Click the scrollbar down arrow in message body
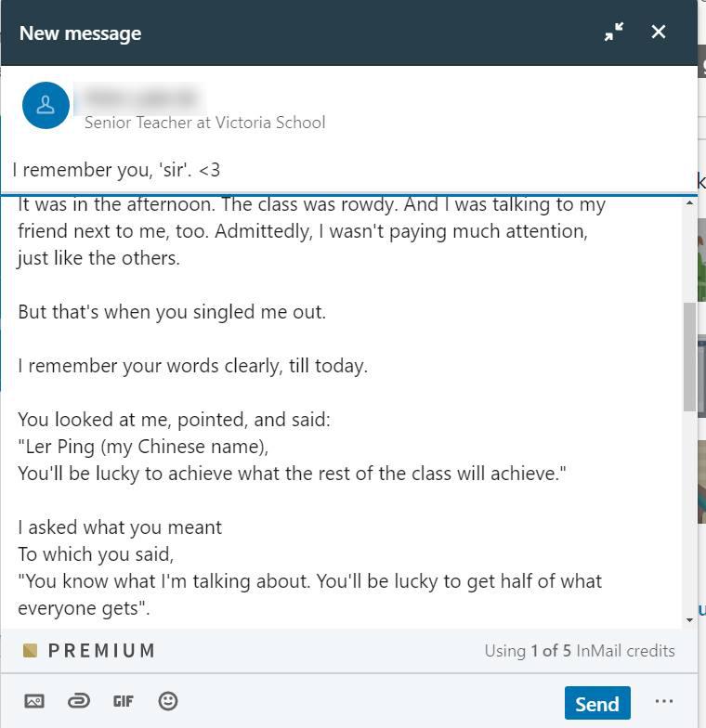The image size is (706, 728). 689,620
